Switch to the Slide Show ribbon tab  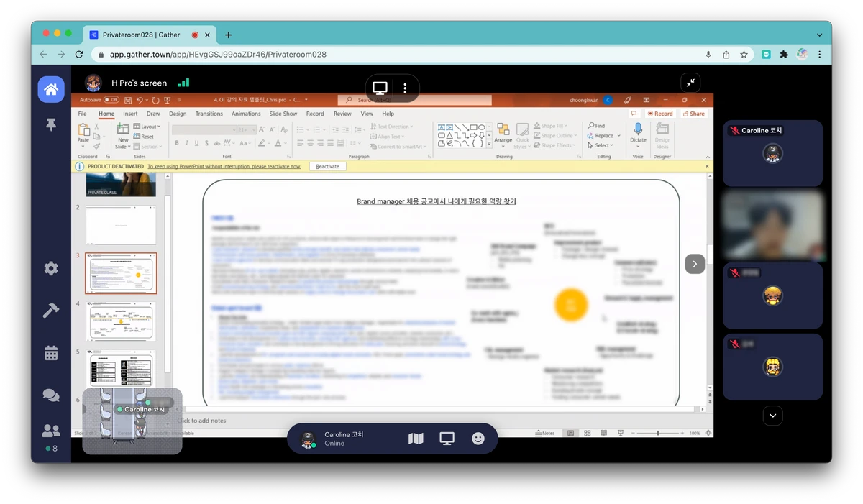pos(283,114)
